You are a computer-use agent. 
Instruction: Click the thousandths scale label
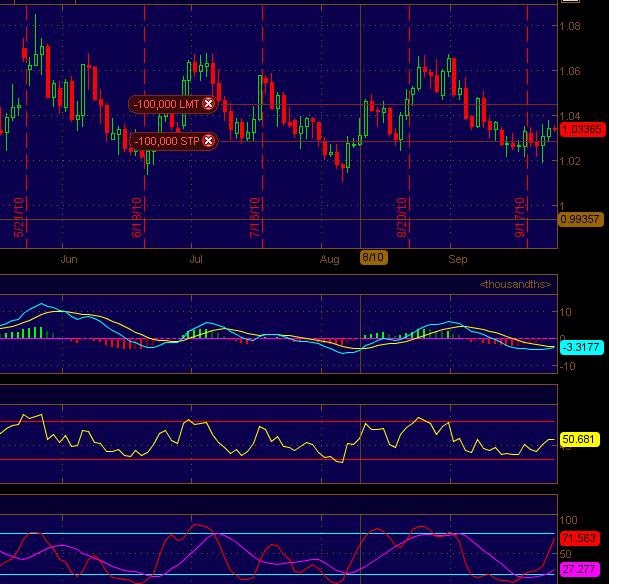(x=515, y=284)
